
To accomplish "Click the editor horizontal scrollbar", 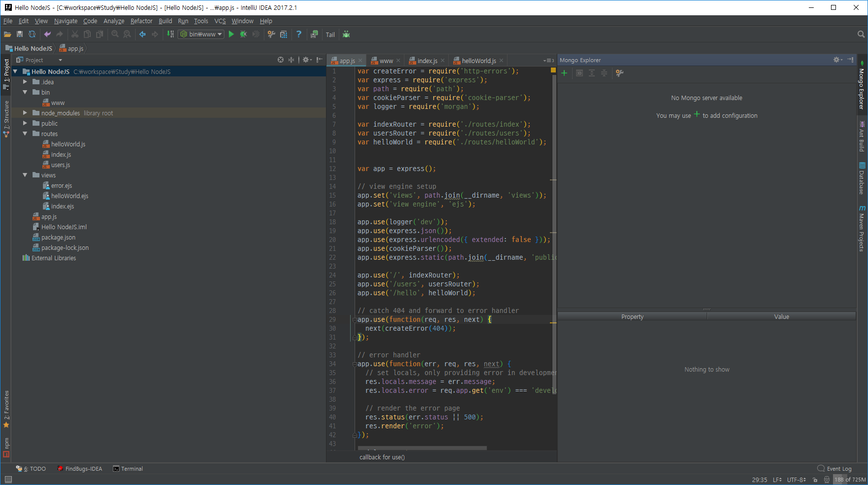I will [x=422, y=448].
